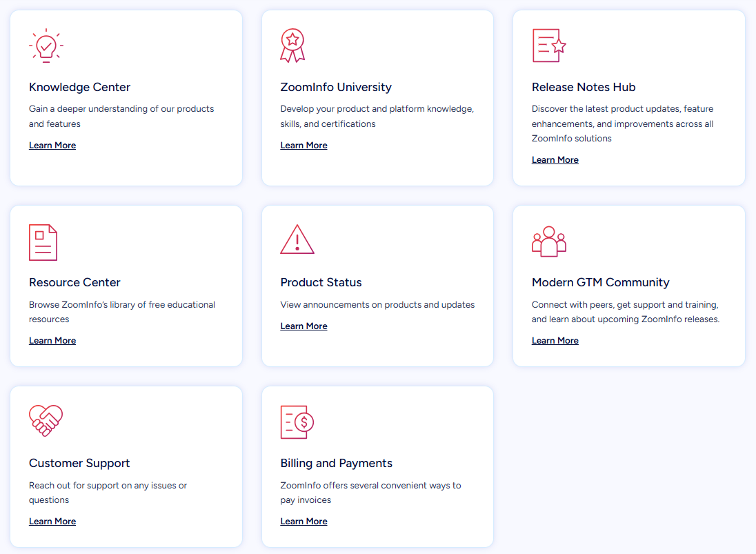Select the Resource Center heading
This screenshot has height=554, width=756.
click(74, 283)
